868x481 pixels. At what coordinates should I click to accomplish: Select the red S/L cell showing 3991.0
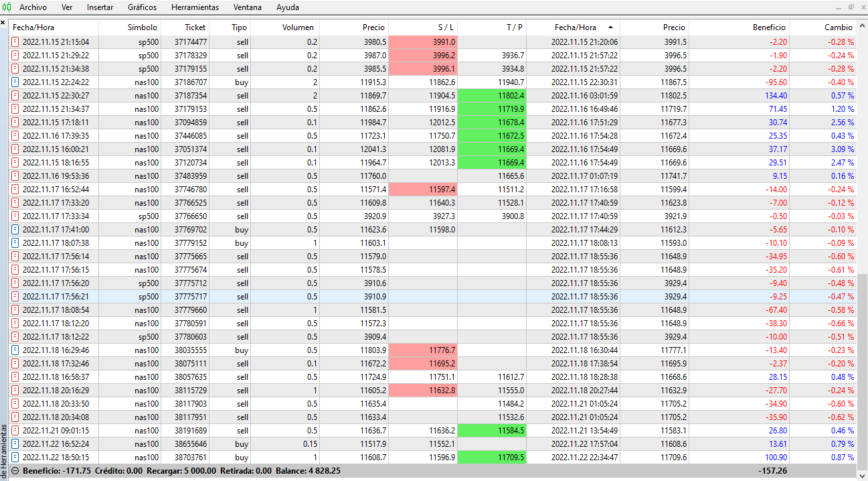pos(424,42)
